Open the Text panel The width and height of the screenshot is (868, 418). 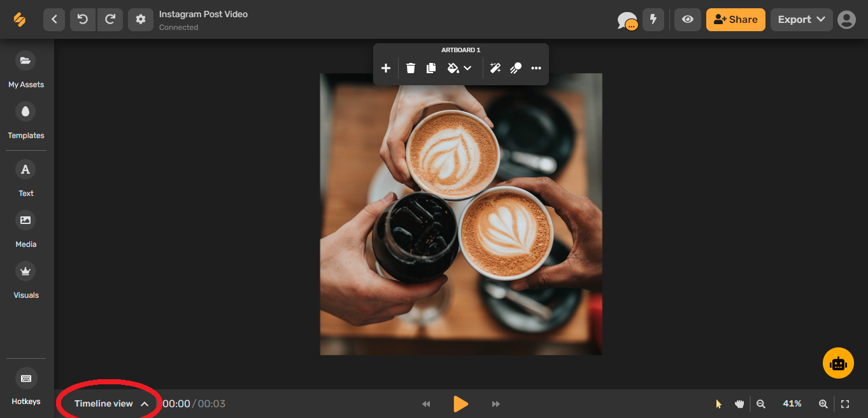pyautogui.click(x=26, y=178)
